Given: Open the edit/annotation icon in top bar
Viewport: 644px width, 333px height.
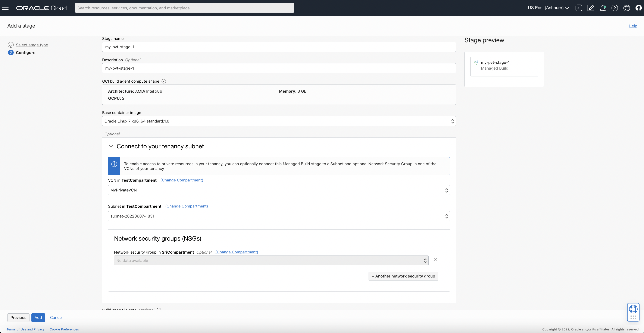Looking at the screenshot, I should 591,8.
